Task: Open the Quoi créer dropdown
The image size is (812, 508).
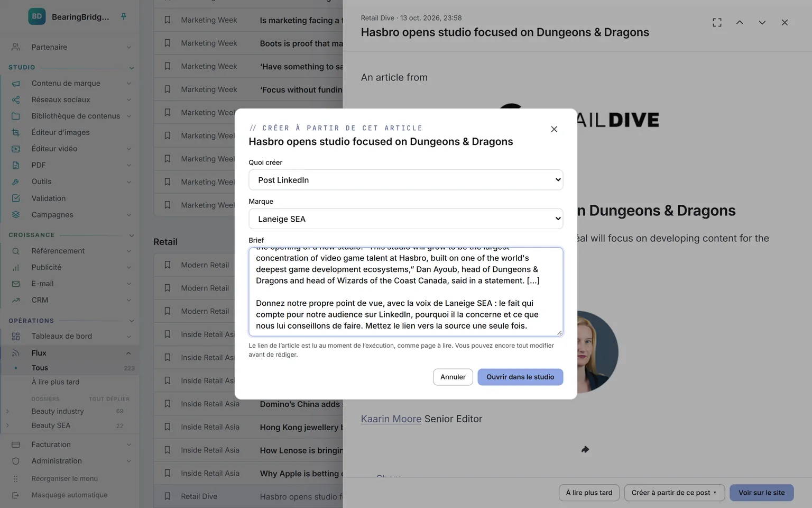Action: click(405, 180)
